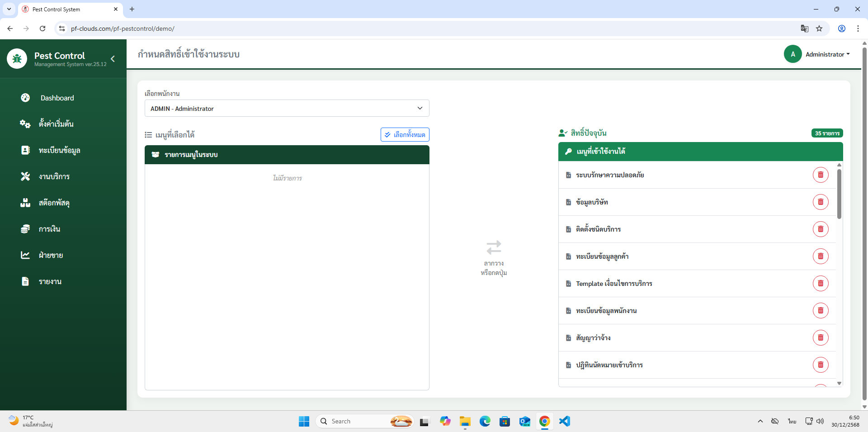Click the Windows taskbar Search box
Screen dimensions: 868x432
(x=357, y=421)
